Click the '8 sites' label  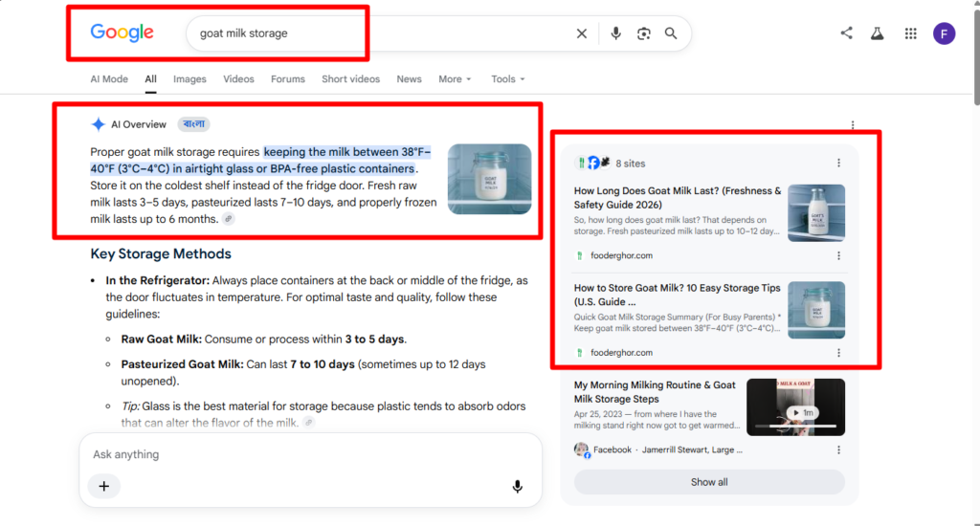630,164
